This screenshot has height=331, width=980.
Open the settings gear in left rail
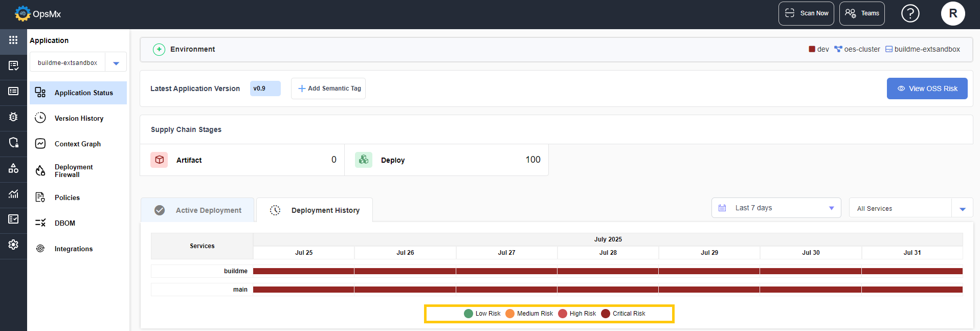13,245
